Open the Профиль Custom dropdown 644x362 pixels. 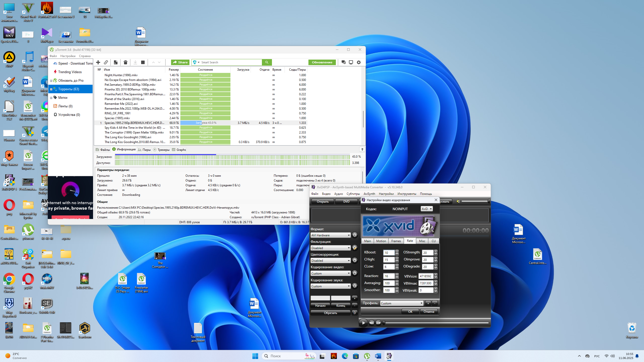(x=402, y=303)
